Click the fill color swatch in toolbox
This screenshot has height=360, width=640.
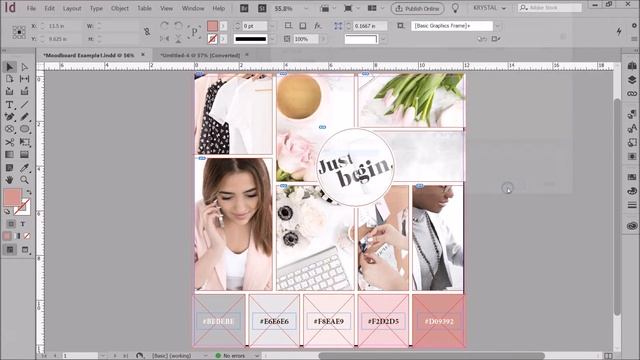click(x=12, y=198)
